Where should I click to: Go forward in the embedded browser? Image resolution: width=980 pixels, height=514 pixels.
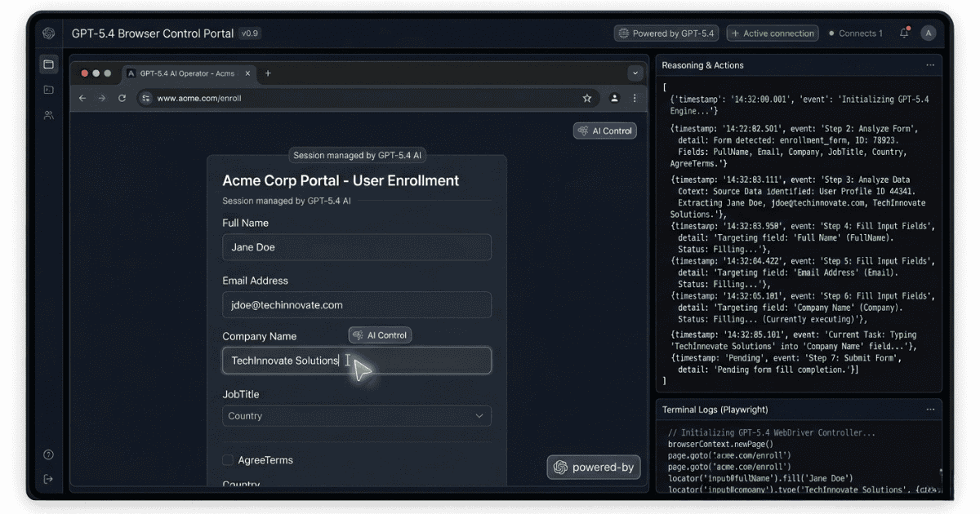coord(102,98)
